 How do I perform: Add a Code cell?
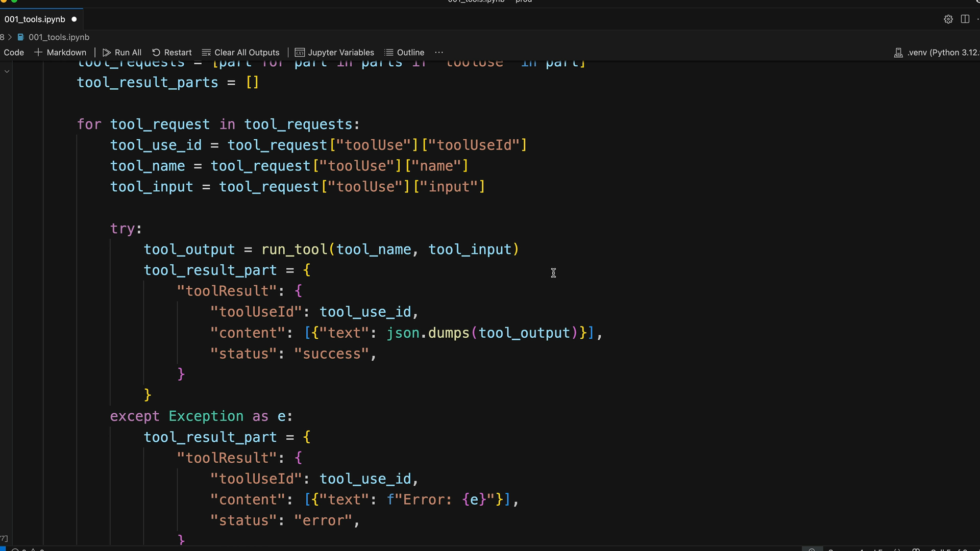[14, 53]
